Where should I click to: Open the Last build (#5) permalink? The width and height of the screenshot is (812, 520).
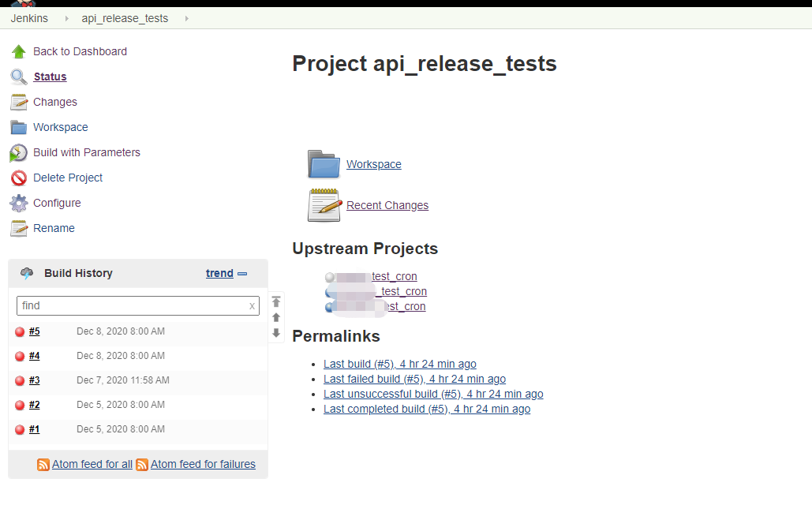click(400, 364)
